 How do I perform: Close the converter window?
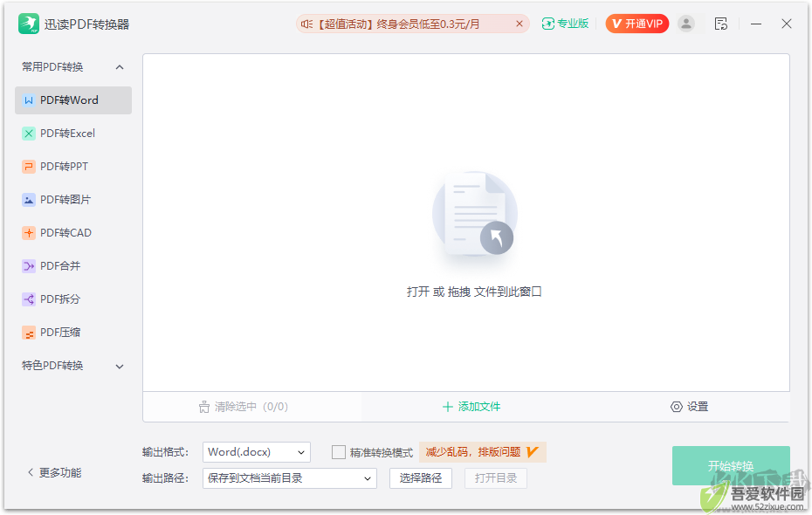click(x=786, y=24)
